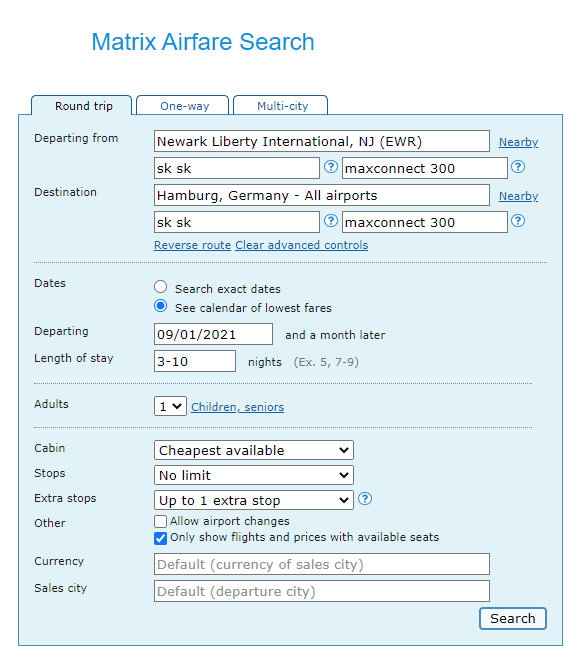Screen dimensions: 579x667
Task: Open the Cabin dropdown showing Cheapest available
Action: coord(254,450)
